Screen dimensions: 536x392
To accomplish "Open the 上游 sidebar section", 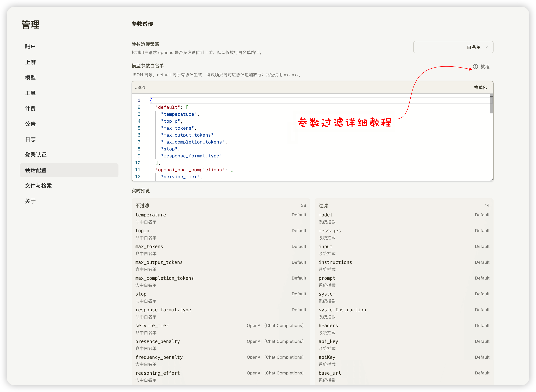I will (x=69, y=62).
